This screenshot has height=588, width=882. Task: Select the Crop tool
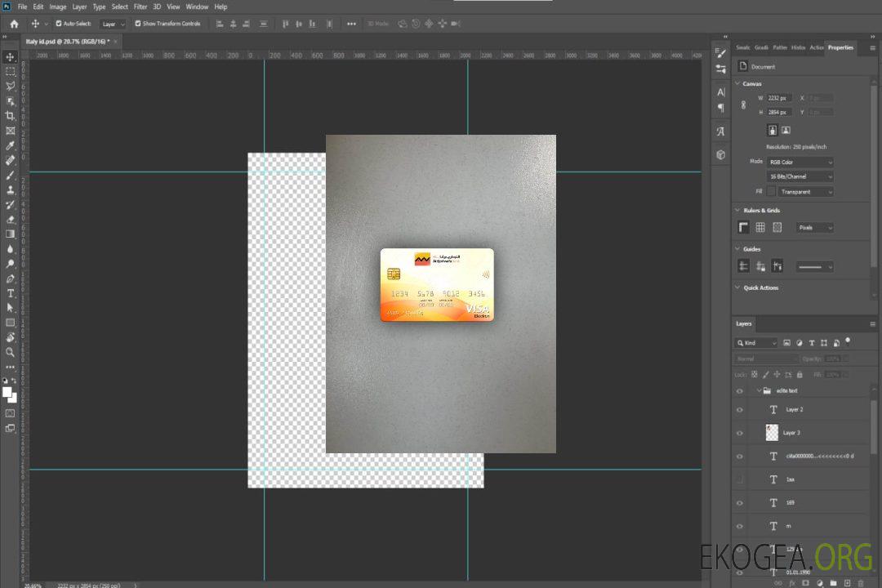[10, 116]
